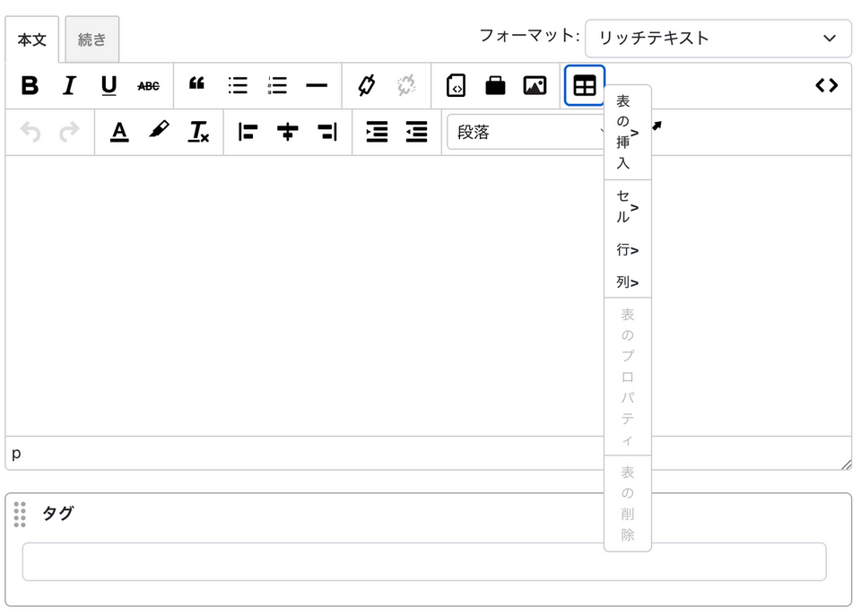Switch to the 続き tab
The image size is (861, 616).
(x=91, y=39)
